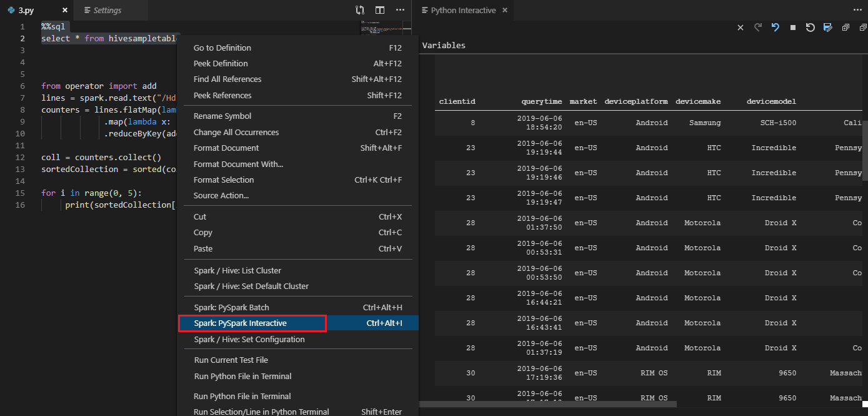The width and height of the screenshot is (868, 416).
Task: Interrupt the running kernel
Action: pos(792,28)
